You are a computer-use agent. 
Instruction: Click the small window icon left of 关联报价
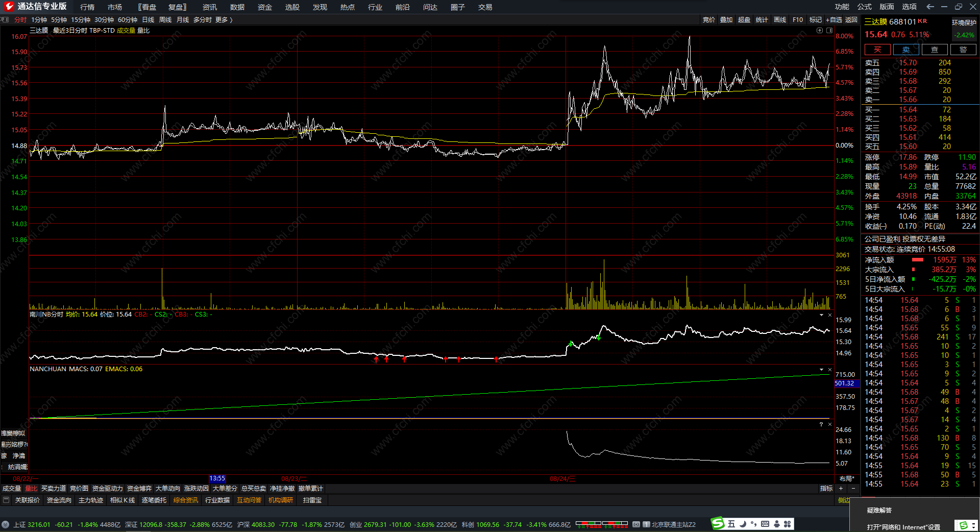tap(6, 500)
